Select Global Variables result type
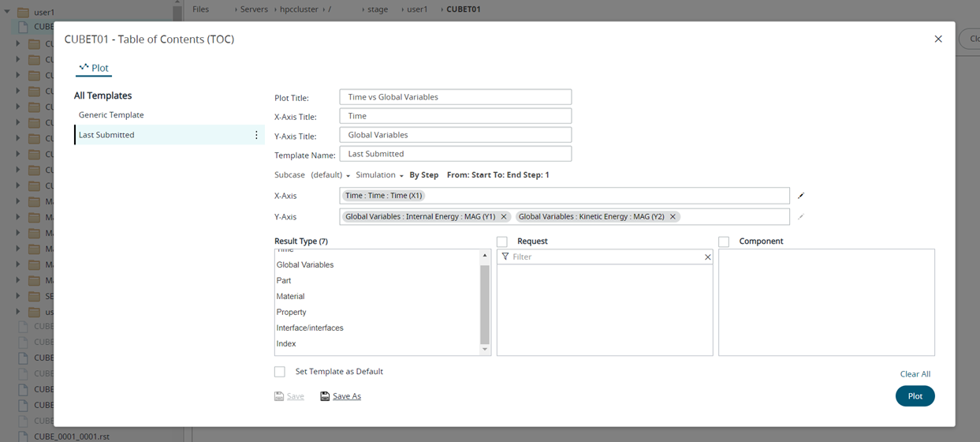Image resolution: width=980 pixels, height=442 pixels. 305,265
